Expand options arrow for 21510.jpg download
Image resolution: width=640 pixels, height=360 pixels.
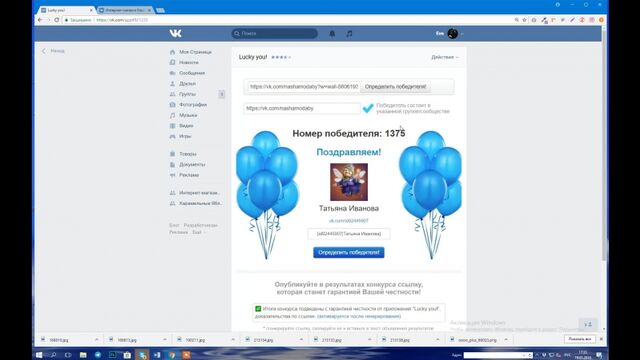369,340
